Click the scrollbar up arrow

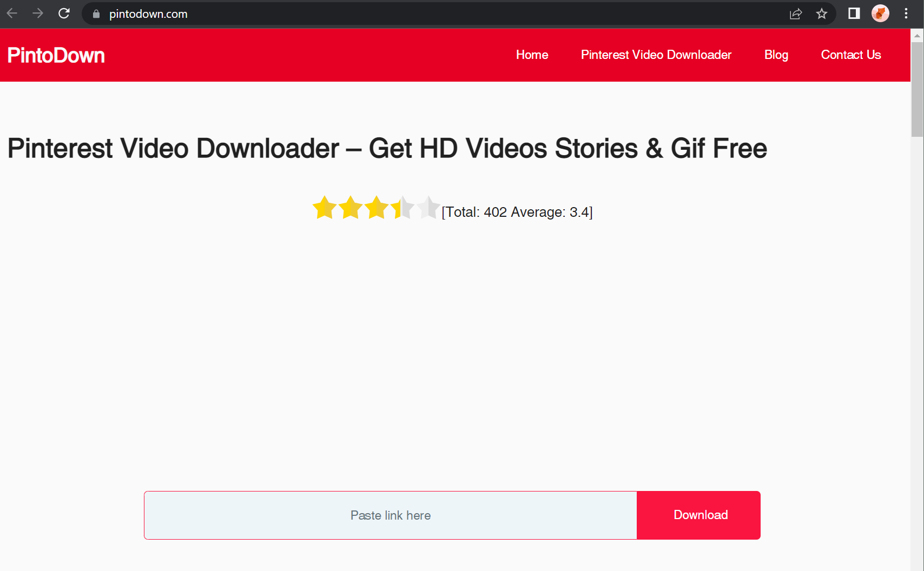(x=917, y=36)
